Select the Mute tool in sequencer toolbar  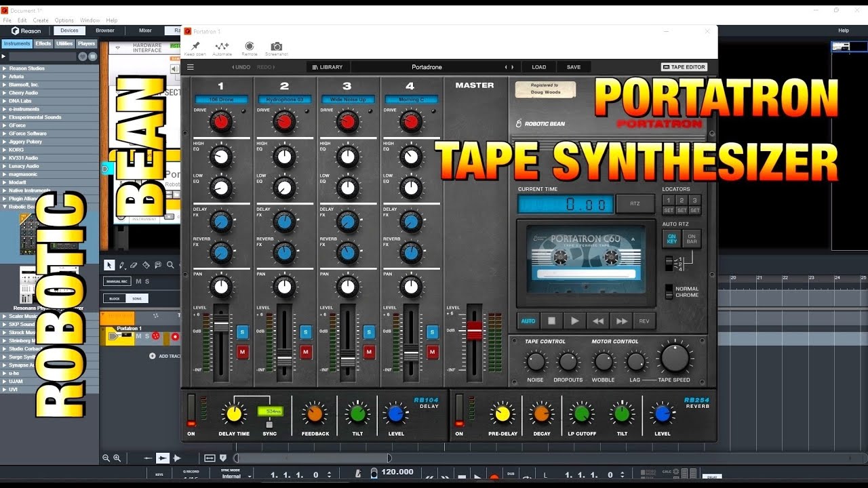[158, 265]
